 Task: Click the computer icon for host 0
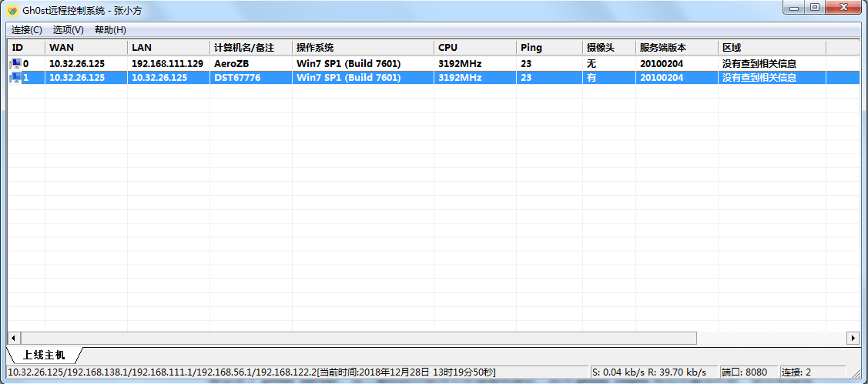pos(15,64)
